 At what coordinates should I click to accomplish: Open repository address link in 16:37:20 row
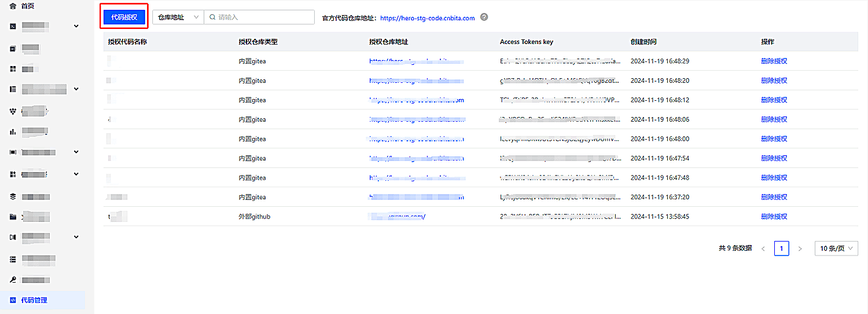[417, 197]
